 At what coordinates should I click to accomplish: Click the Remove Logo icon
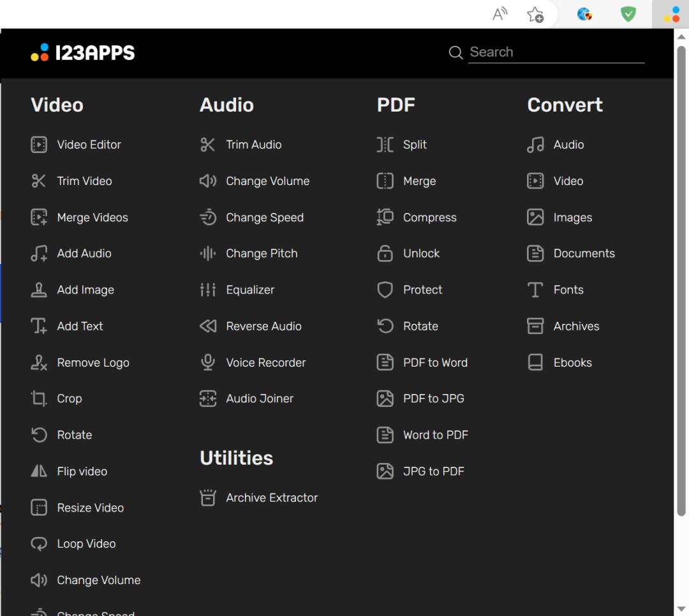[x=39, y=363]
